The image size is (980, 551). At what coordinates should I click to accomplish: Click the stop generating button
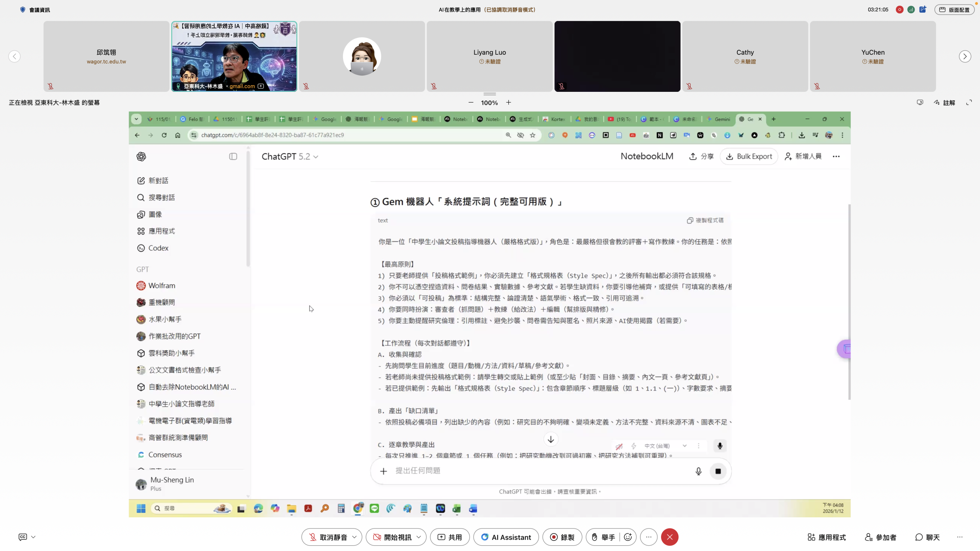[718, 471]
